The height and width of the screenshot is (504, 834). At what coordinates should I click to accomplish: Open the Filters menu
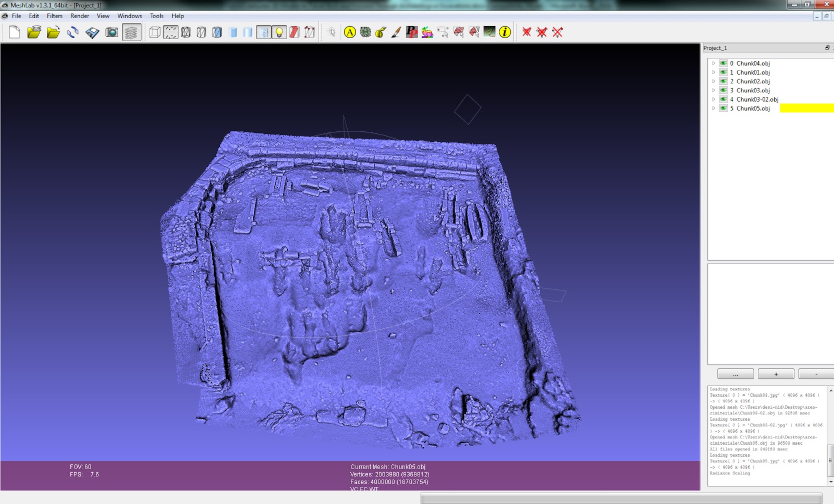[x=54, y=16]
